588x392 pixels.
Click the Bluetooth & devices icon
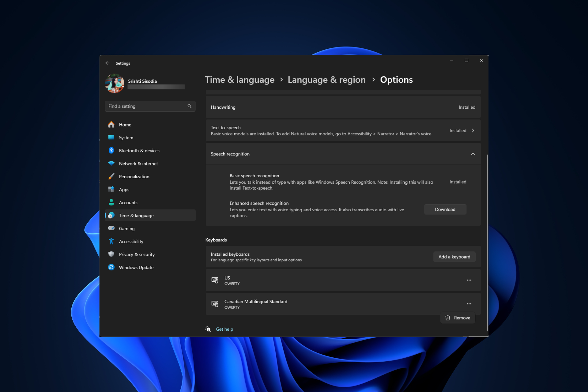click(x=112, y=150)
